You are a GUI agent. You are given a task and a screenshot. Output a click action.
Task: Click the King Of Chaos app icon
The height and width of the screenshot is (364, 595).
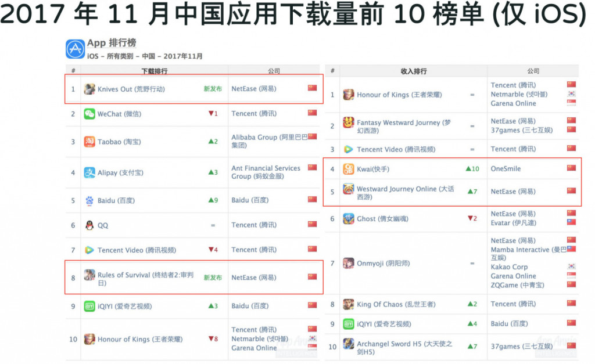pos(349,304)
